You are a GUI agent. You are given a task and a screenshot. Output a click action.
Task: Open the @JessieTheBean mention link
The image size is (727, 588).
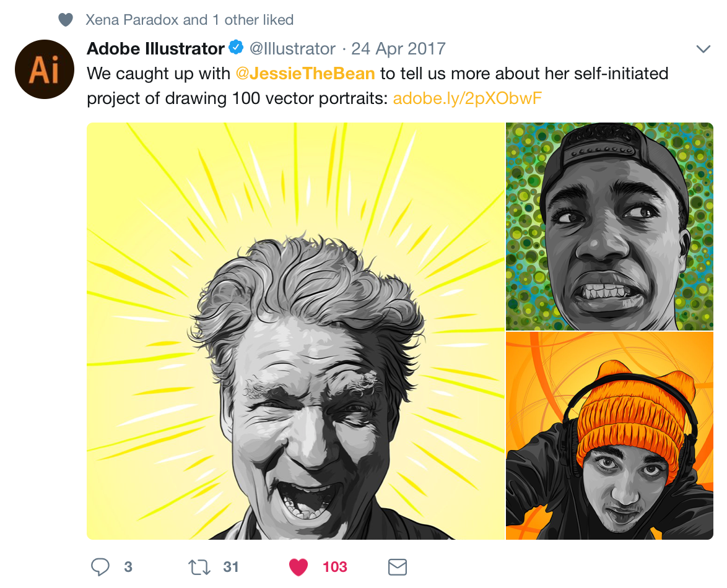coord(305,74)
